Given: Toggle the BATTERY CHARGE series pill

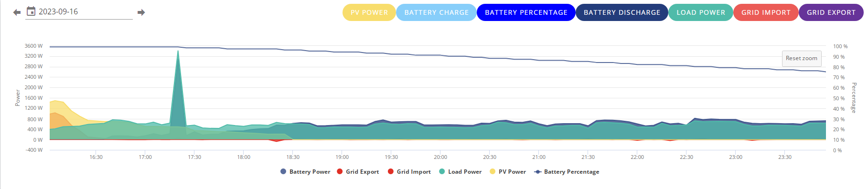Looking at the screenshot, I should (x=436, y=12).
